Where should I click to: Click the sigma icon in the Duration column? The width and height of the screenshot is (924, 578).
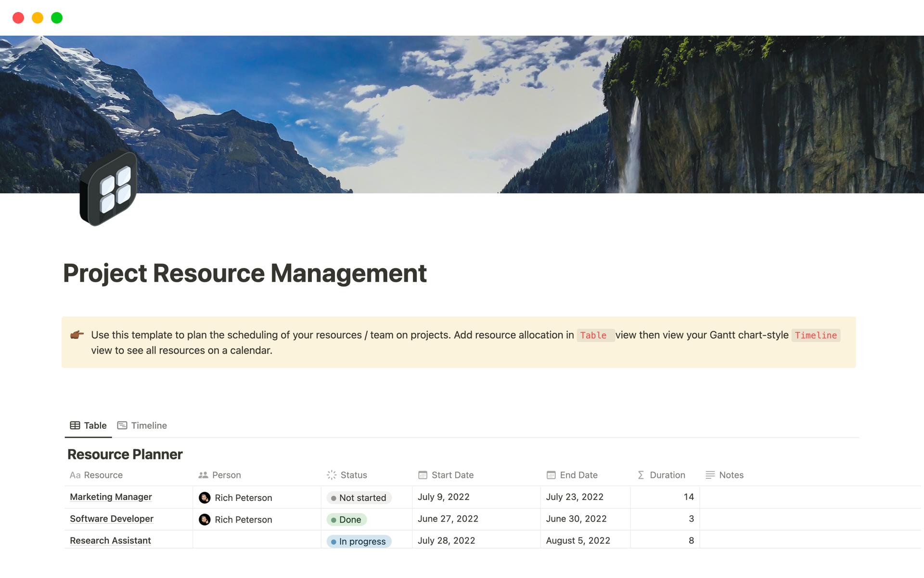[x=641, y=475]
